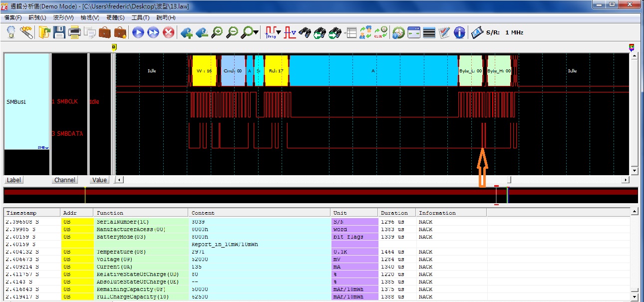Start repeated capture with double-arrow button
The image size is (644, 302).
pos(153,32)
